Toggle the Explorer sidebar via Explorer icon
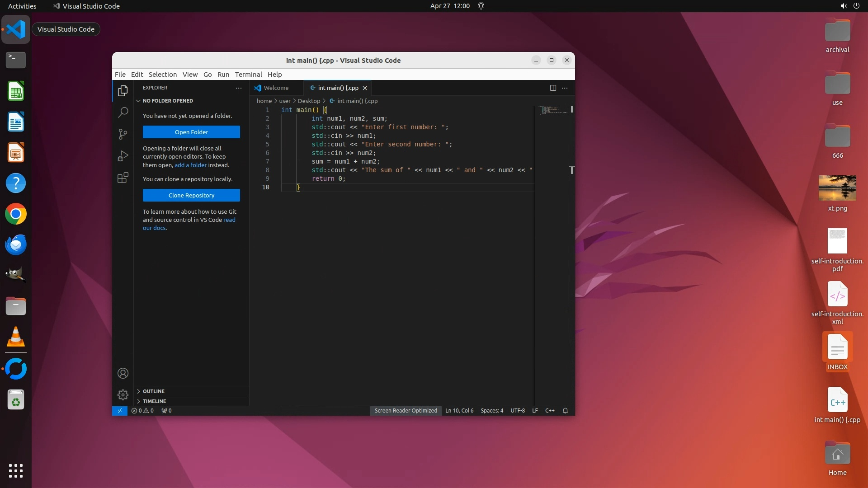This screenshot has height=488, width=868. point(123,91)
